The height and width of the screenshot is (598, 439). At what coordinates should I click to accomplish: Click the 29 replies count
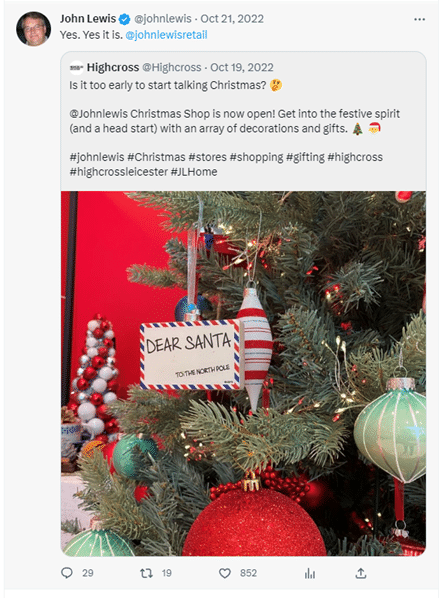(88, 573)
